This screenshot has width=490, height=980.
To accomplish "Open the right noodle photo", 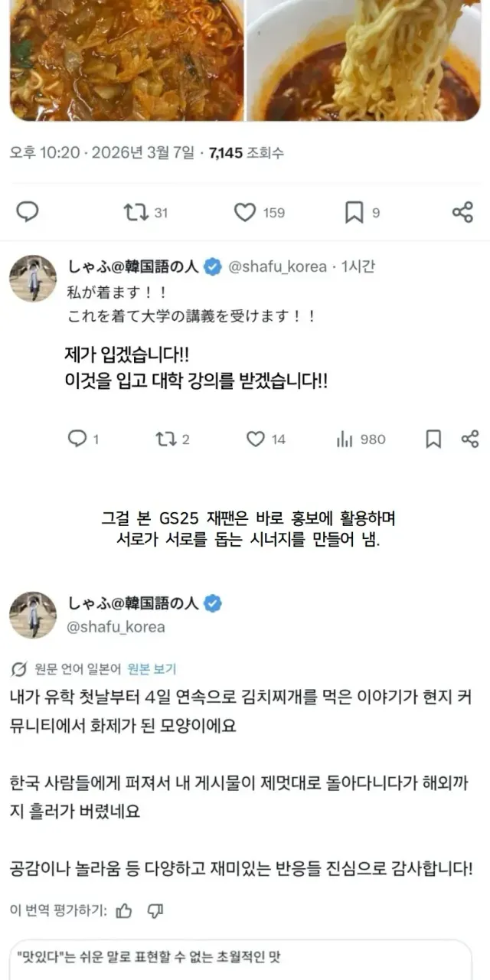I will click(364, 60).
